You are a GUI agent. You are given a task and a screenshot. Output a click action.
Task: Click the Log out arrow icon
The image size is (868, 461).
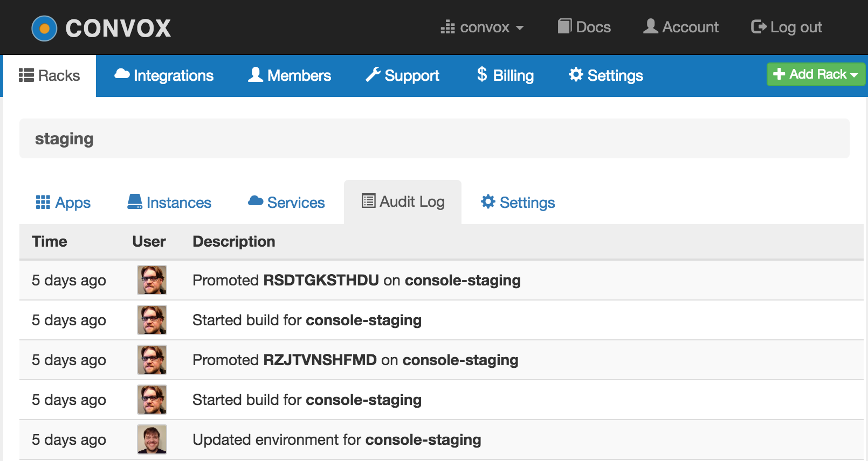[x=759, y=26]
